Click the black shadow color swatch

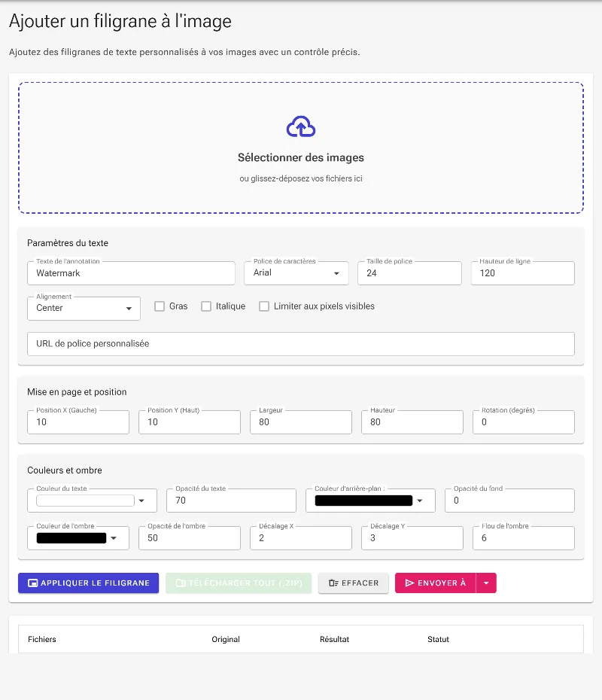coord(71,538)
